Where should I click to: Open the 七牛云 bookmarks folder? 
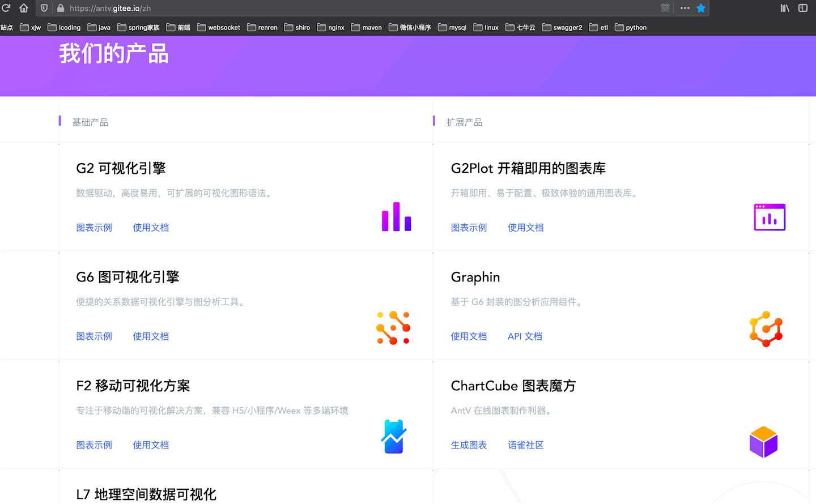[x=521, y=27]
